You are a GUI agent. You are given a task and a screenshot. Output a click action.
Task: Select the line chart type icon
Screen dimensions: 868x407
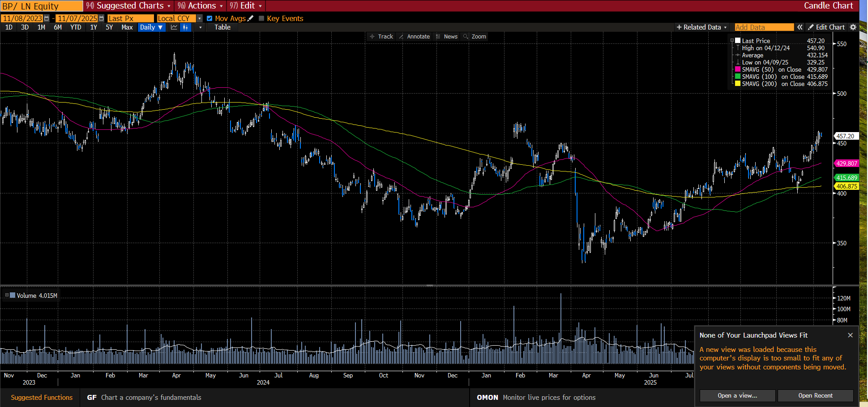coord(174,27)
